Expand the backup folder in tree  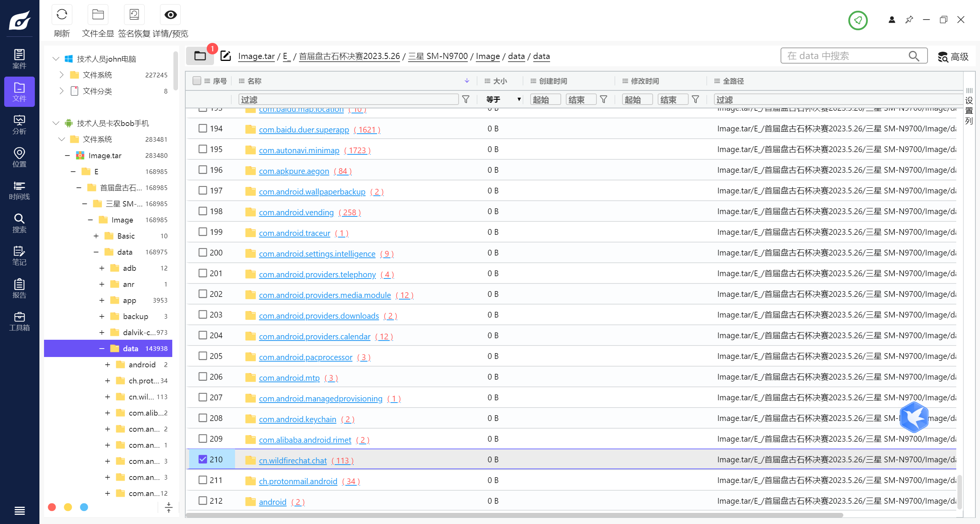tap(102, 316)
